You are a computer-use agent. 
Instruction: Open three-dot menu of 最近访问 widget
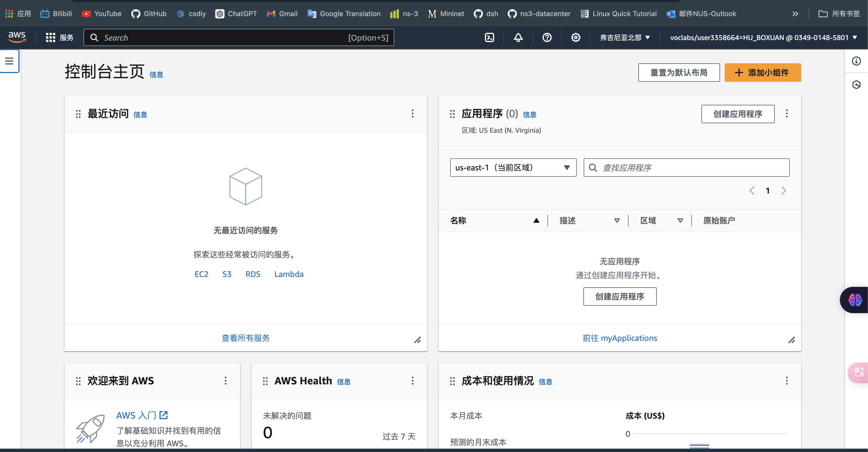pyautogui.click(x=412, y=114)
